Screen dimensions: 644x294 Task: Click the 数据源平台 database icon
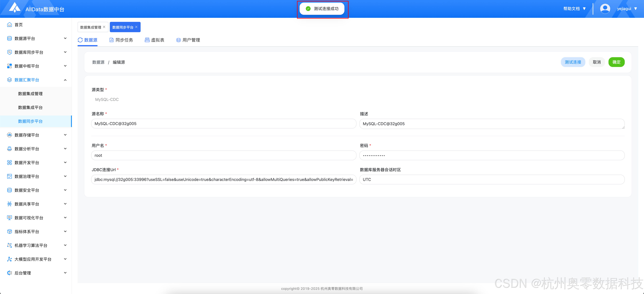[x=9, y=38]
